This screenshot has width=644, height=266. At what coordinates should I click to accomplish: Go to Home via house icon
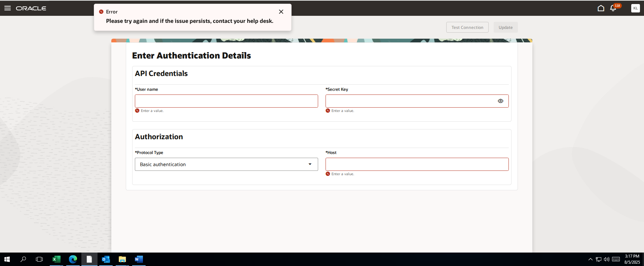pyautogui.click(x=601, y=8)
